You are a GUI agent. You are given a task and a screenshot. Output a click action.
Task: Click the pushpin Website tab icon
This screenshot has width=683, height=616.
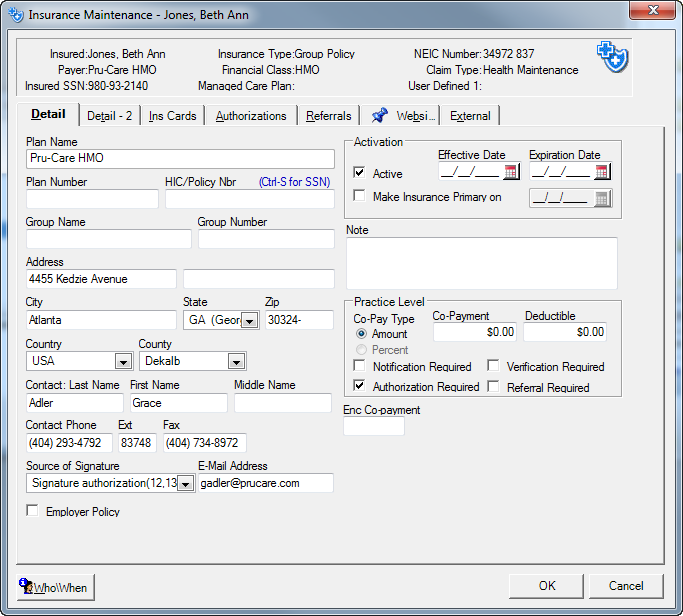380,116
